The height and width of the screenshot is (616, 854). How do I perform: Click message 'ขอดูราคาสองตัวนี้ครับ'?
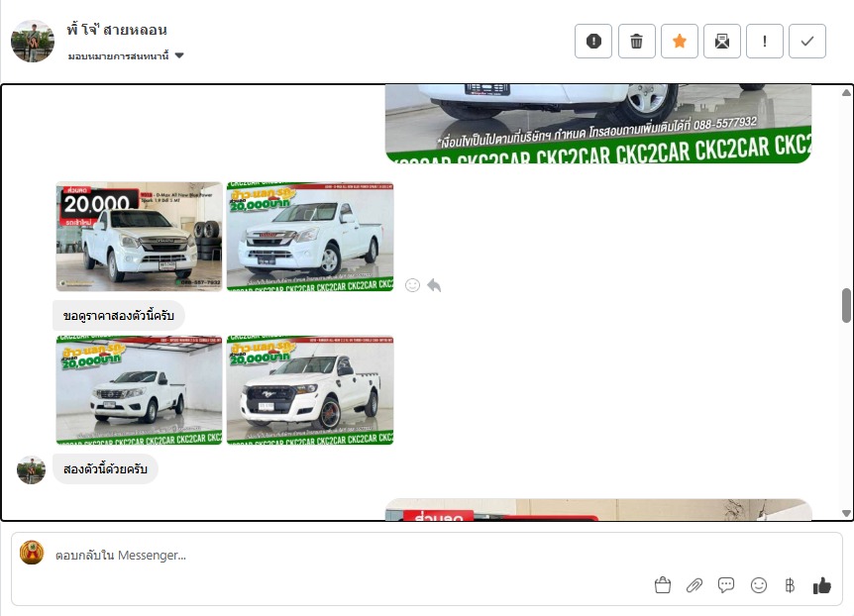point(119,315)
